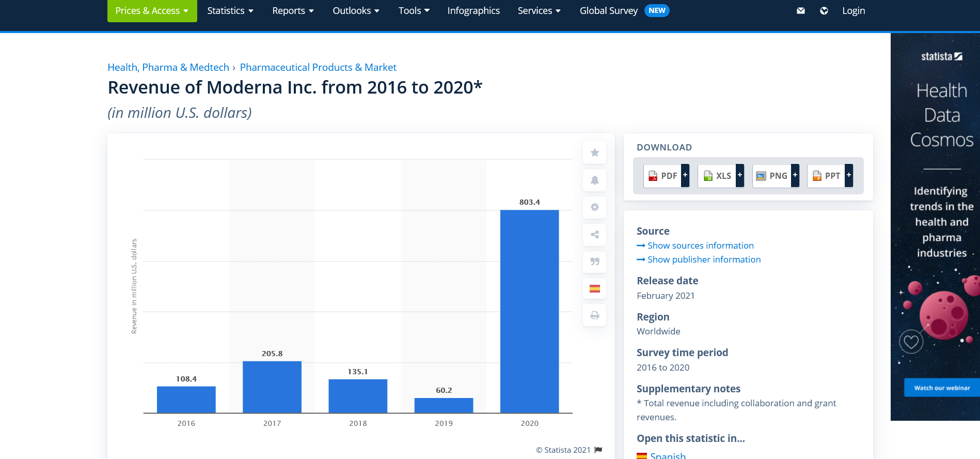Click Watch our webinar button
Viewport: 980px width, 459px height.
(942, 388)
